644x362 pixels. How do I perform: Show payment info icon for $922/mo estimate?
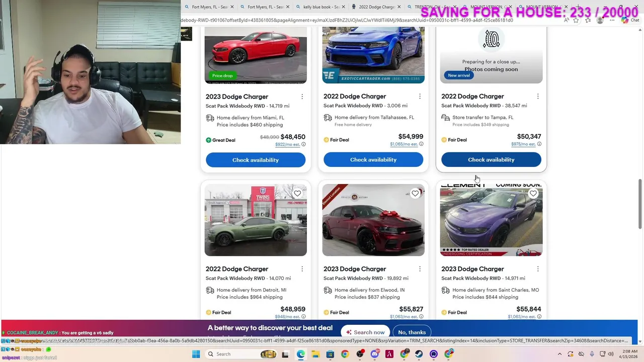click(303, 144)
